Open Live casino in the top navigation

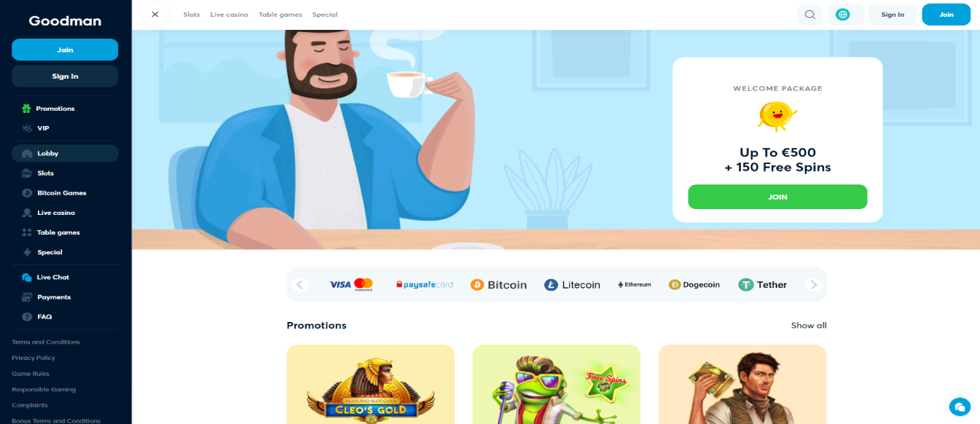(229, 15)
